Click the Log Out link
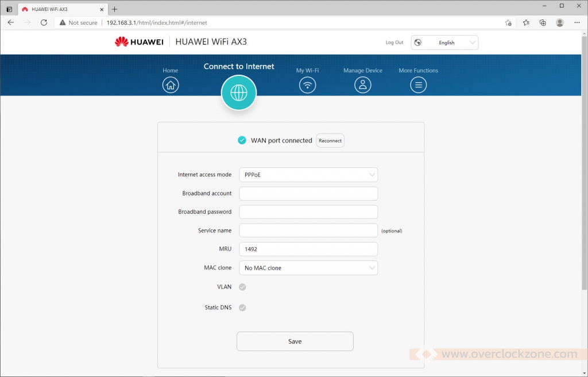 [x=394, y=43]
